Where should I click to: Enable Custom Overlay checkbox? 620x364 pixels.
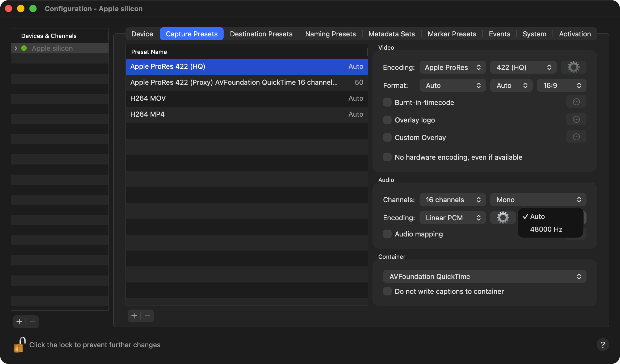point(387,137)
